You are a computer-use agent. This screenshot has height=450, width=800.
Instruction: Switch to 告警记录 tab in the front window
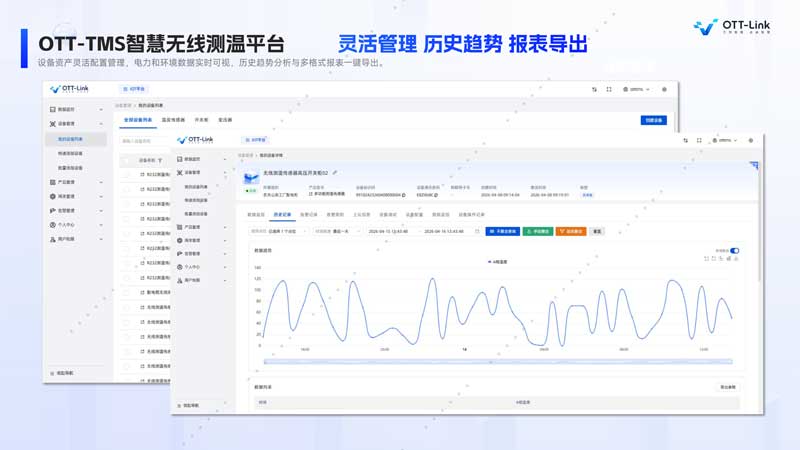coord(309,215)
